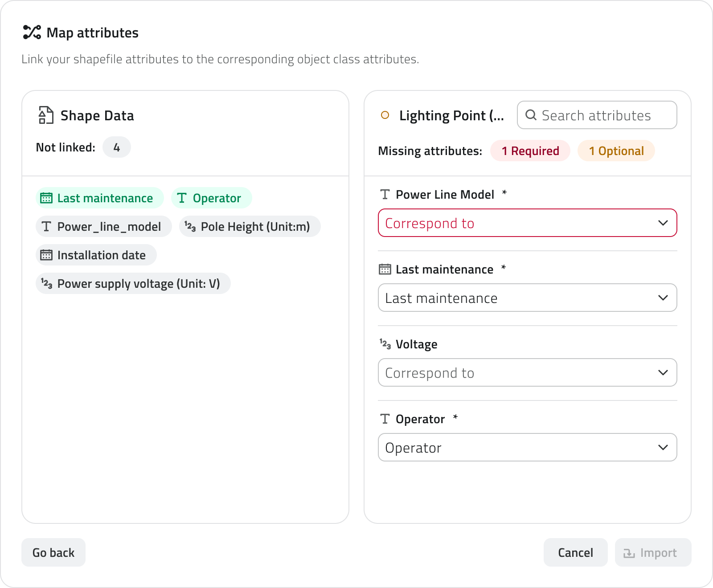Select the 1 Required filter badge

click(x=530, y=151)
